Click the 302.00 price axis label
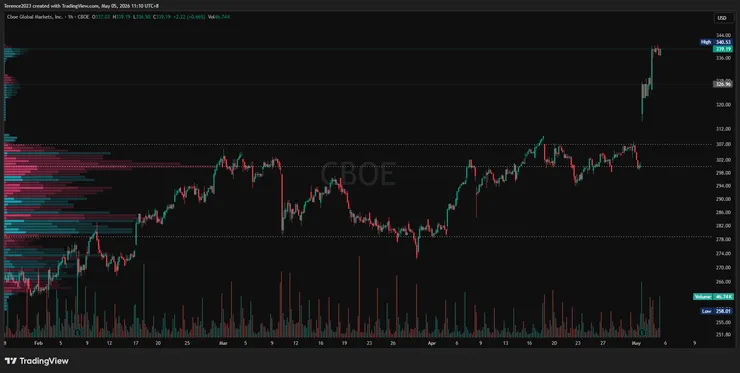The height and width of the screenshot is (373, 740). [723, 160]
